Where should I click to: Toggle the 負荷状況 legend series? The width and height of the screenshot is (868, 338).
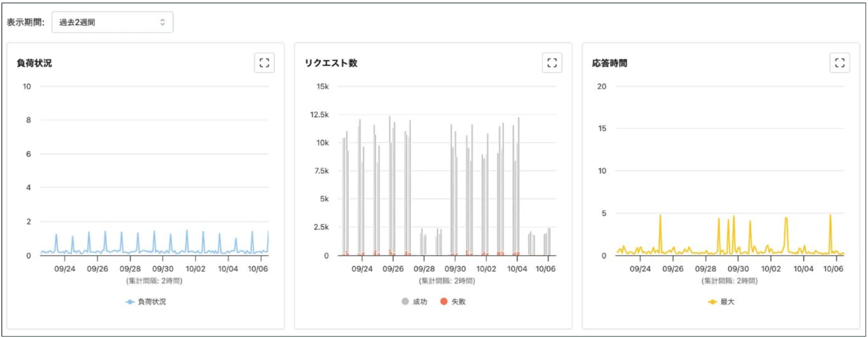point(146,302)
